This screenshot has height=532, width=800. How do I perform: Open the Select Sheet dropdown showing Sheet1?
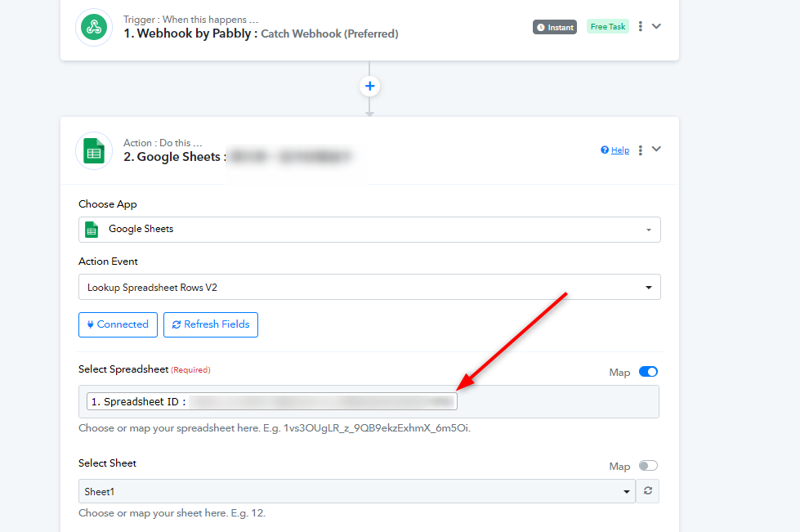point(356,491)
